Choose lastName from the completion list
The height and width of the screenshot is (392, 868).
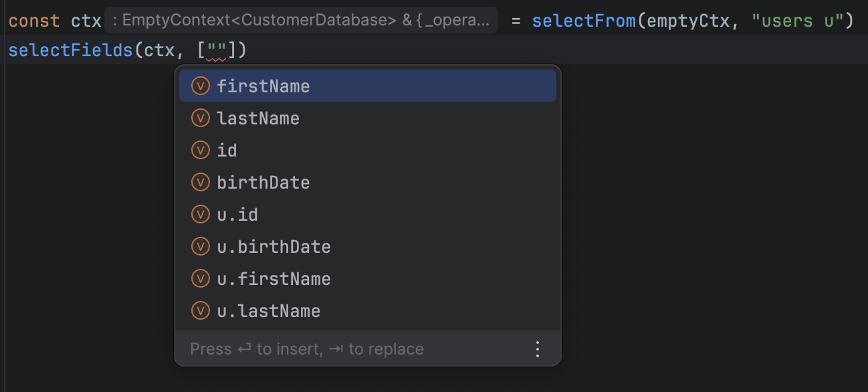367,118
